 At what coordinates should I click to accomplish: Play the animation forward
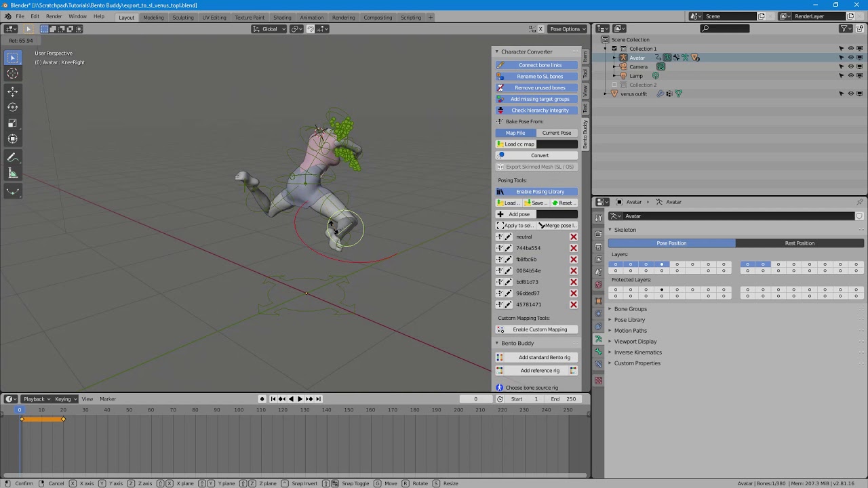(x=300, y=399)
